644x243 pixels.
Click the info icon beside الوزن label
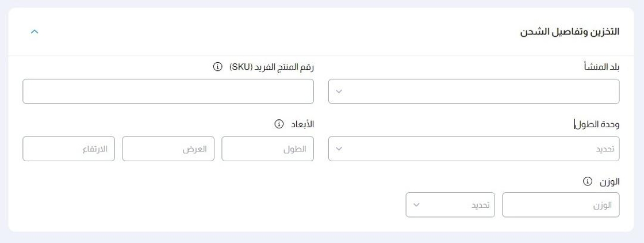pyautogui.click(x=587, y=182)
